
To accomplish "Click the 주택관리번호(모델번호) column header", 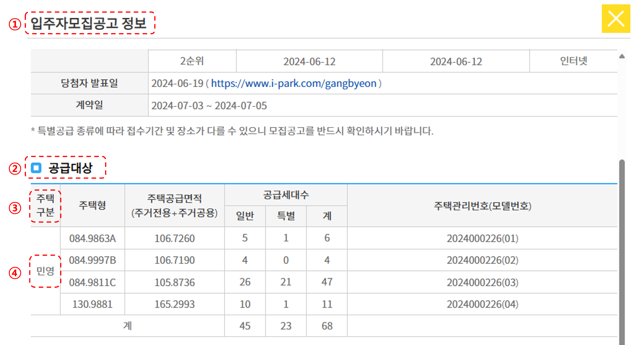I will tap(482, 206).
